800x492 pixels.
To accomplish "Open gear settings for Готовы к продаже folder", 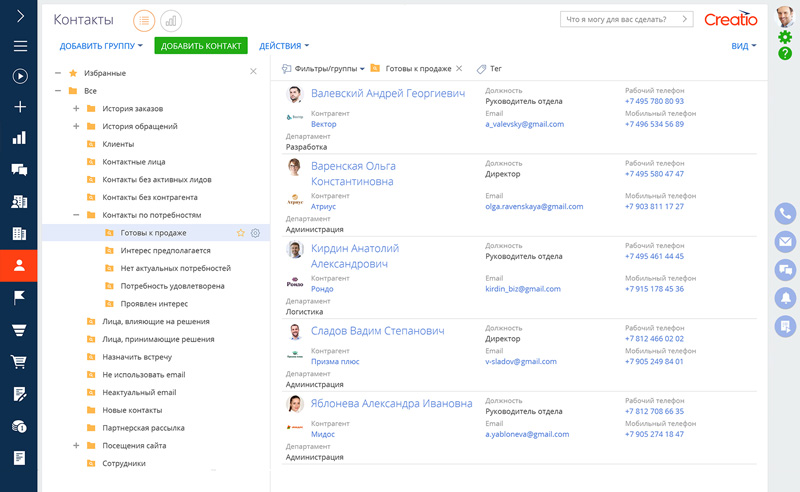I will click(x=256, y=233).
